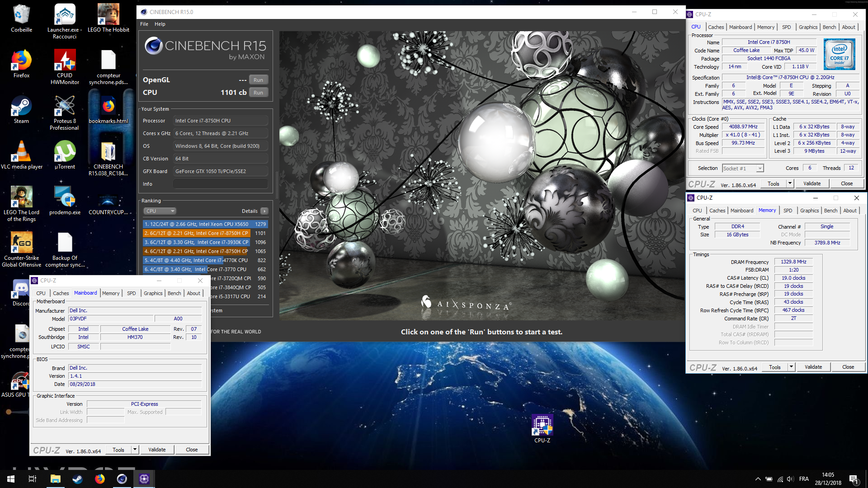This screenshot has height=488, width=868.
Task: Select Xeon X5650 ranking row
Action: click(205, 224)
